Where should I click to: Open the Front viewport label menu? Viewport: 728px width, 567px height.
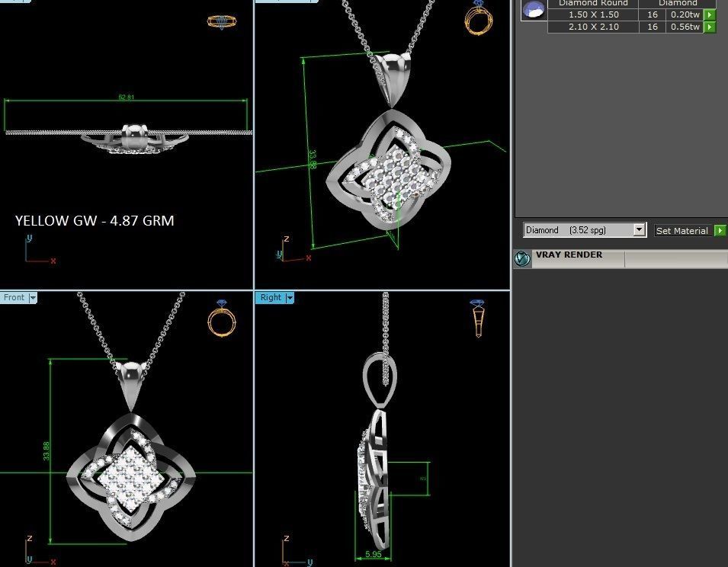[x=33, y=298]
